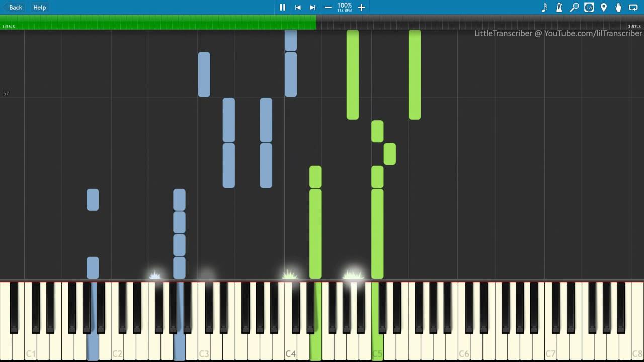Image resolution: width=644 pixels, height=362 pixels.
Task: Go back with the Back button
Action: 13,7
